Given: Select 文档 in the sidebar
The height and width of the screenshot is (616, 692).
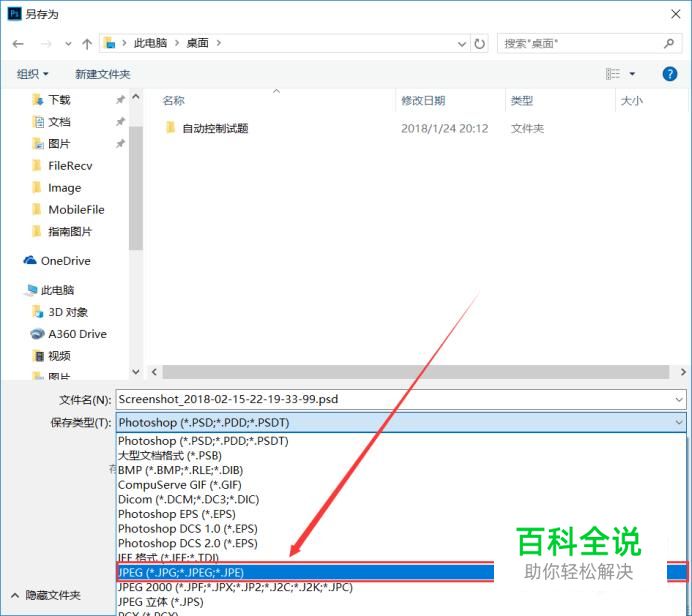Looking at the screenshot, I should point(59,122).
